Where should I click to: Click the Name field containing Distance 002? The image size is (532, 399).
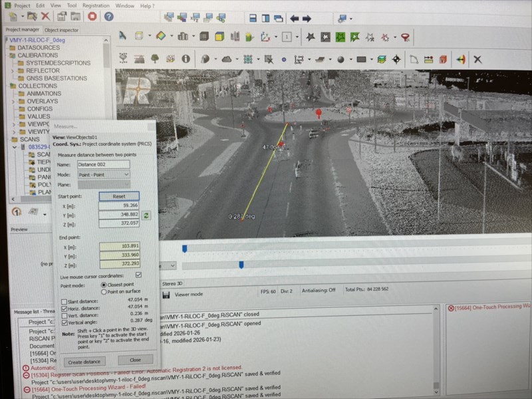click(103, 164)
